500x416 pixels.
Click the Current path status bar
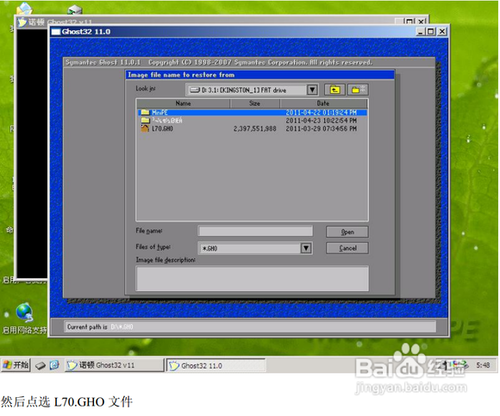point(250,327)
